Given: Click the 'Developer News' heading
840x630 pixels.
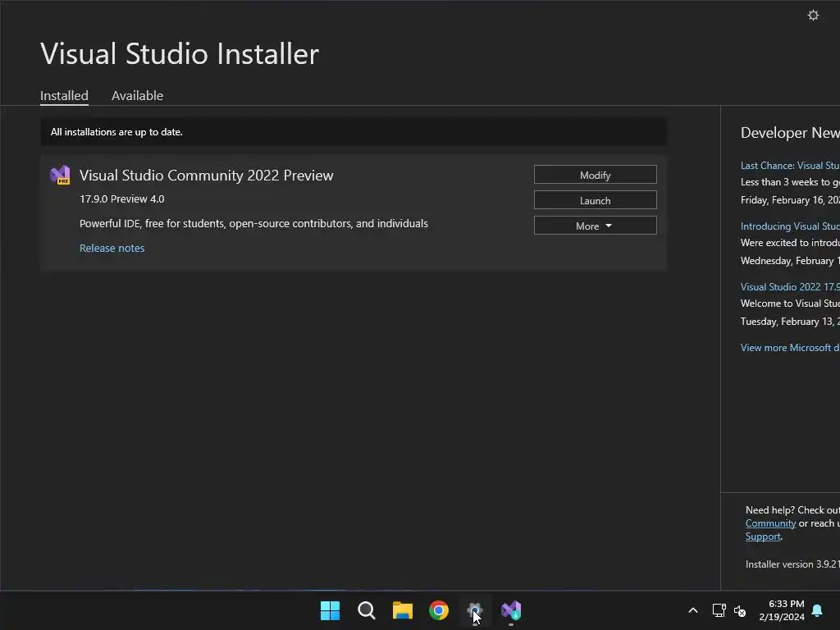Looking at the screenshot, I should point(790,132).
